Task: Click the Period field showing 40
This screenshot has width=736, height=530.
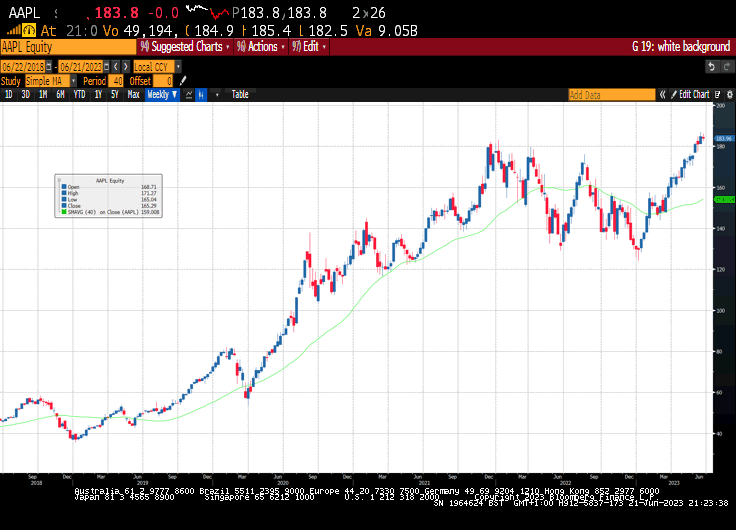Action: [115, 81]
